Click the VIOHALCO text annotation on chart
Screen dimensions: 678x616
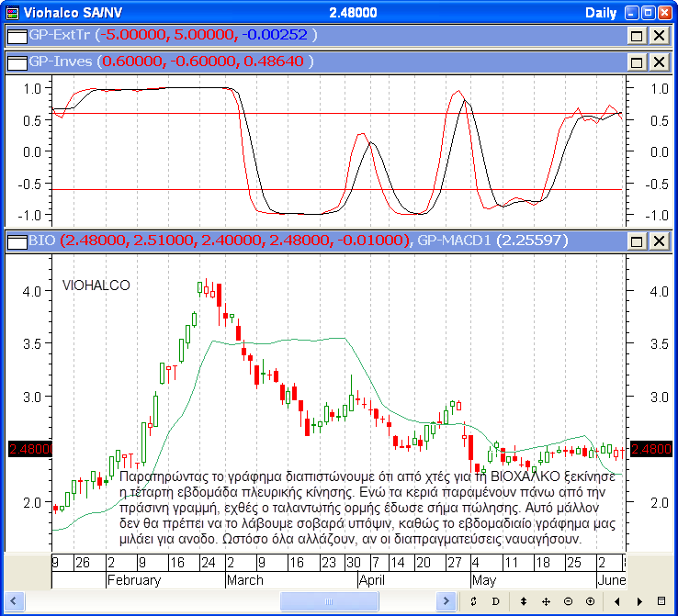96,286
